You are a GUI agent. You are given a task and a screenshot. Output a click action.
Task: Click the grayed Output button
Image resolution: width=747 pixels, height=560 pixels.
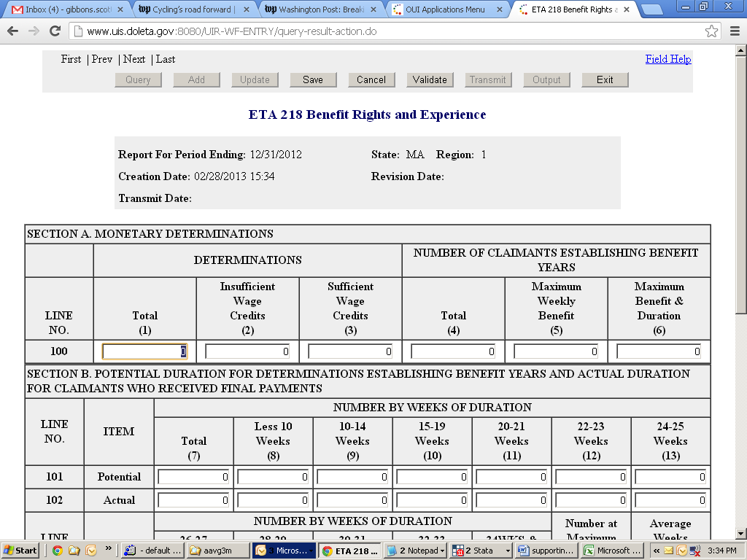click(x=546, y=79)
